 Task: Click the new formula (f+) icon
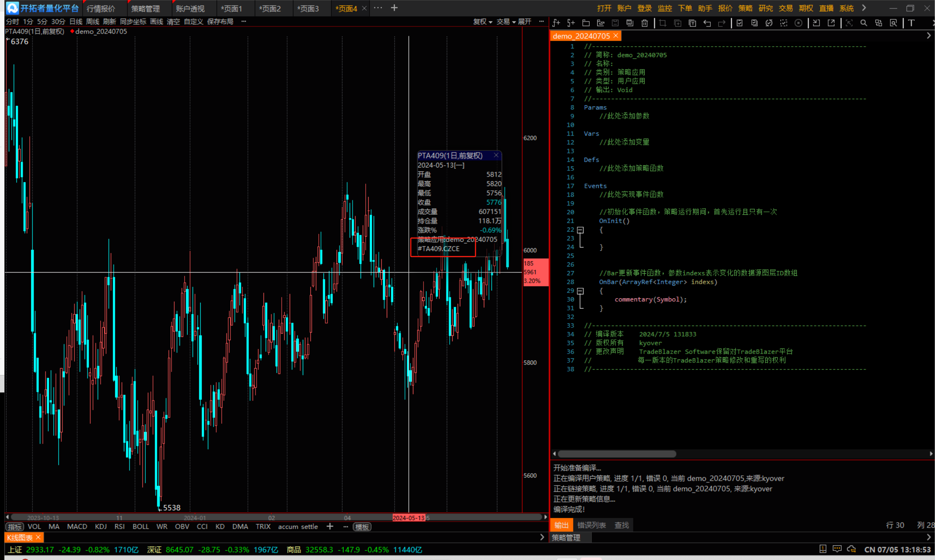[556, 23]
